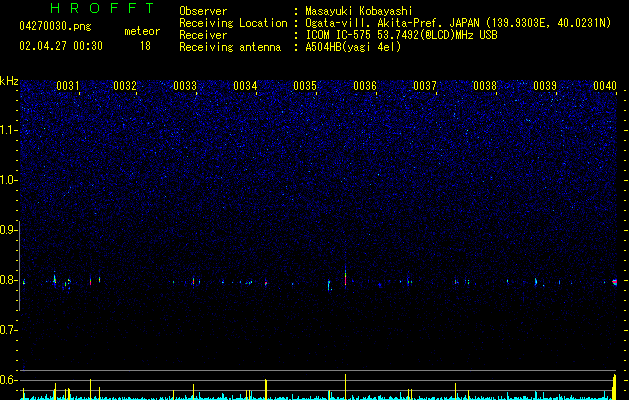629x400 pixels.
Task: Click time marker 0035
Action: click(305, 86)
